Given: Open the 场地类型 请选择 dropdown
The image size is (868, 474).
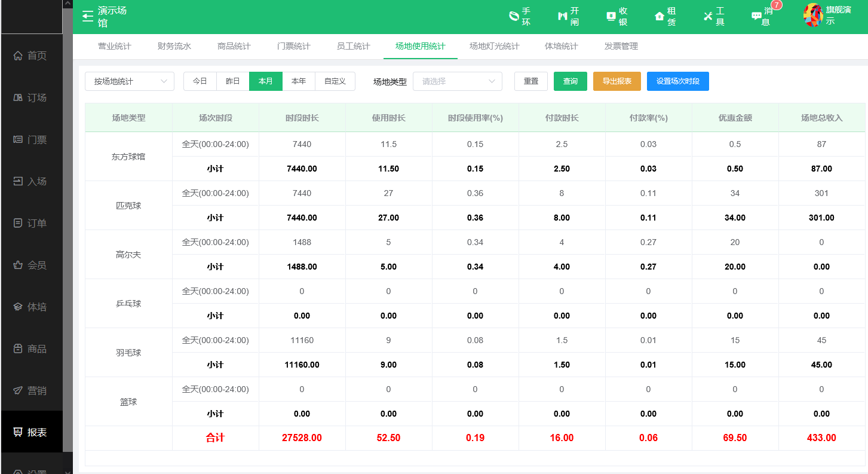Looking at the screenshot, I should (458, 81).
